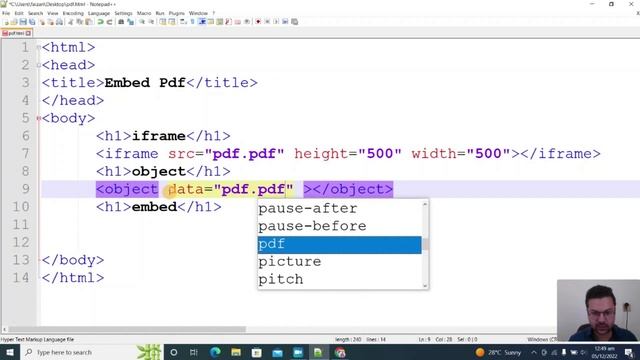640x360 pixels.
Task: Toggle file monitoring eye icon
Action: pos(247,22)
